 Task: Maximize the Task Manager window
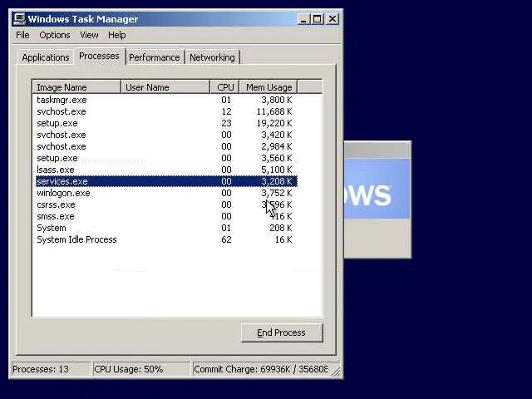[317, 19]
